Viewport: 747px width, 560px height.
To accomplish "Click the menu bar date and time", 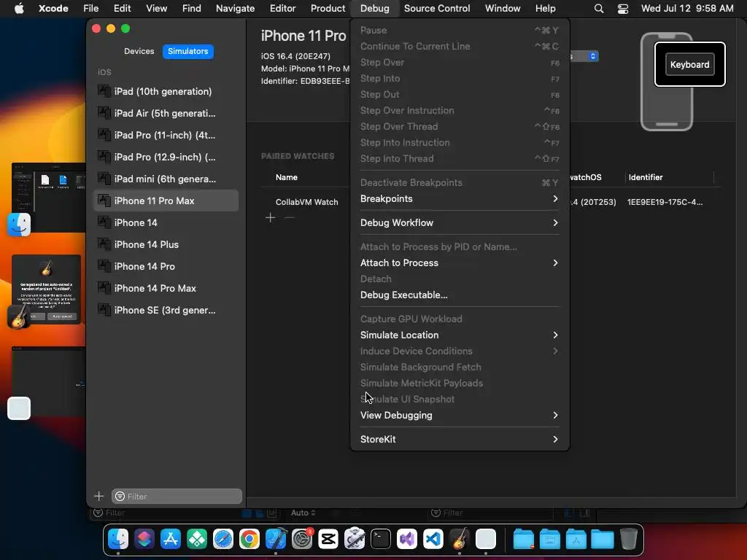I will pyautogui.click(x=687, y=9).
